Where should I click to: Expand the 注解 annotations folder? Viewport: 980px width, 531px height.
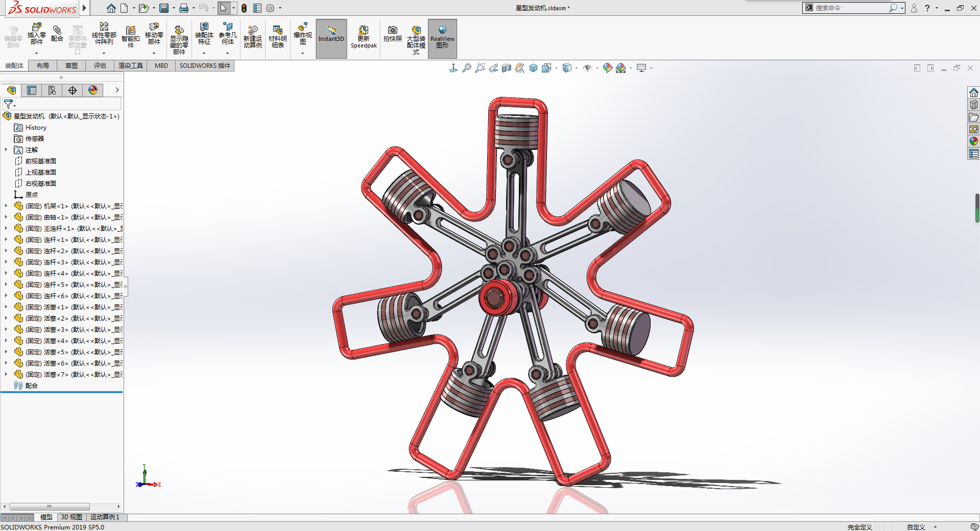coord(6,150)
